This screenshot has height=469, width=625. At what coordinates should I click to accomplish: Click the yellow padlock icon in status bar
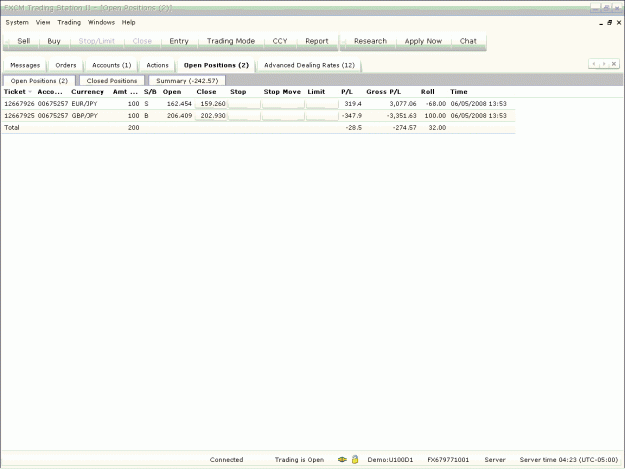pyautogui.click(x=355, y=459)
